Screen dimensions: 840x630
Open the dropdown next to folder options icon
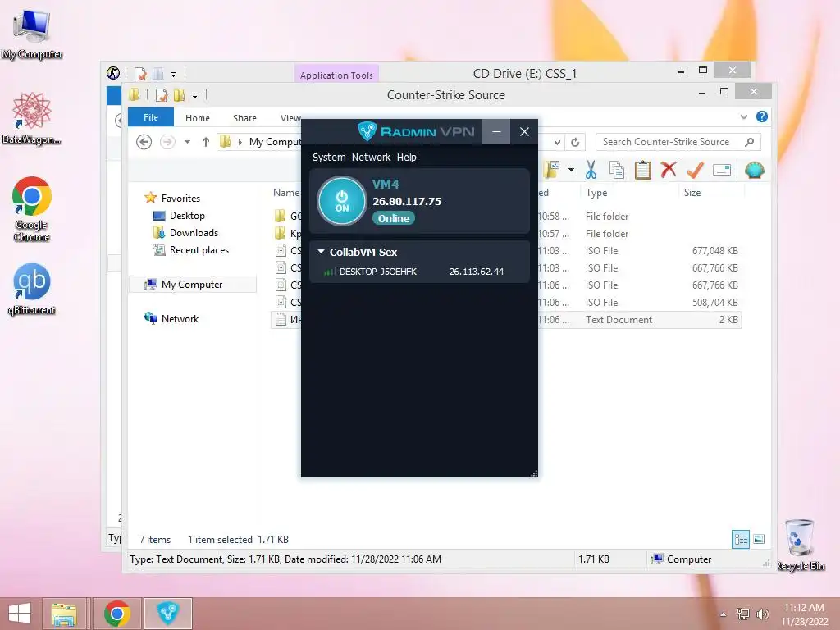pos(571,170)
